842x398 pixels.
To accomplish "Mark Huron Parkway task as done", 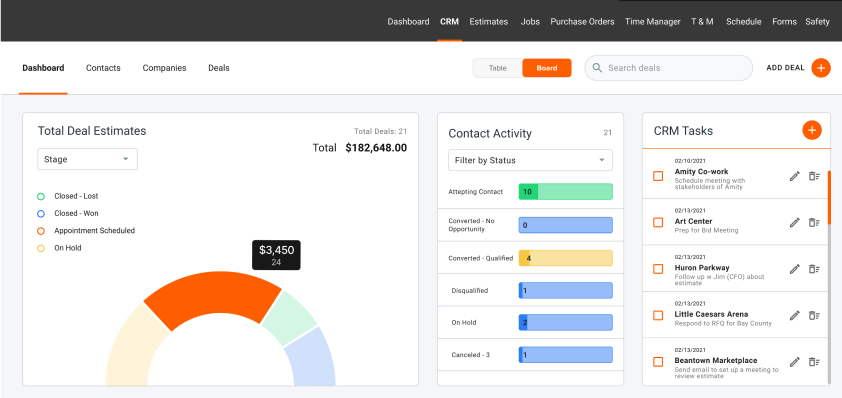I will (658, 269).
